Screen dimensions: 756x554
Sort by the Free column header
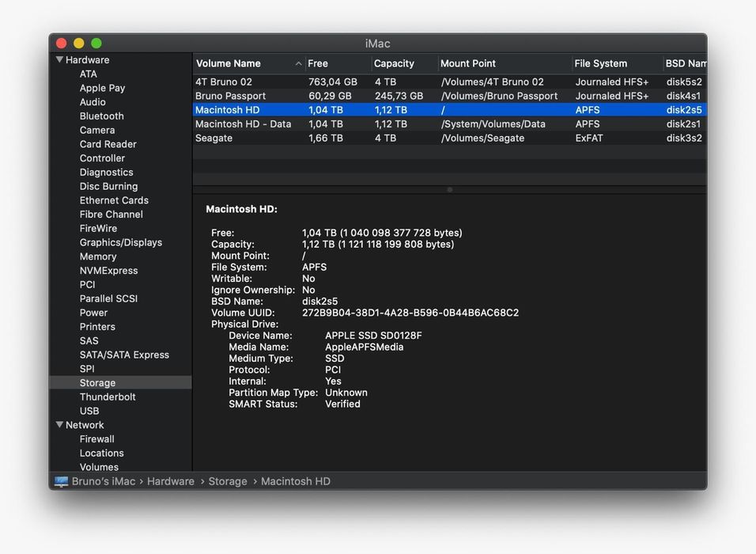coord(338,63)
